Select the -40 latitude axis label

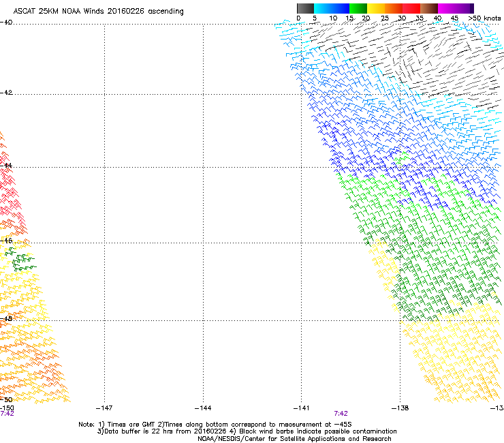6,22
